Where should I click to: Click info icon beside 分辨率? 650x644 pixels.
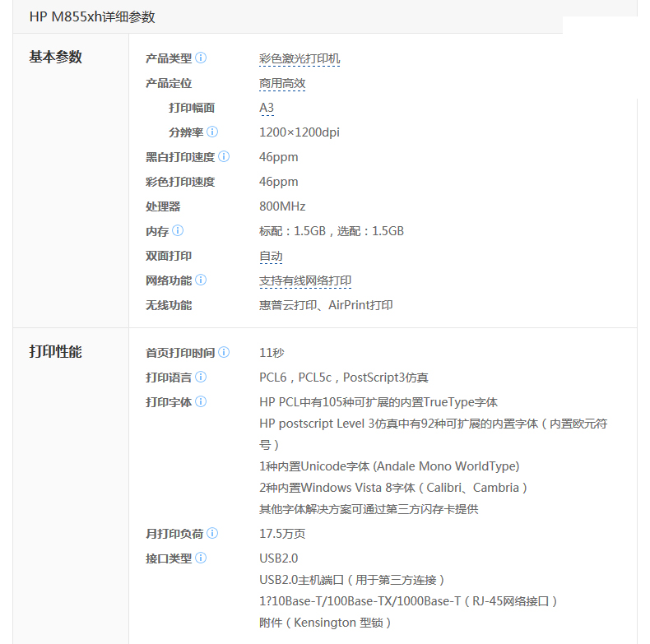pyautogui.click(x=212, y=132)
